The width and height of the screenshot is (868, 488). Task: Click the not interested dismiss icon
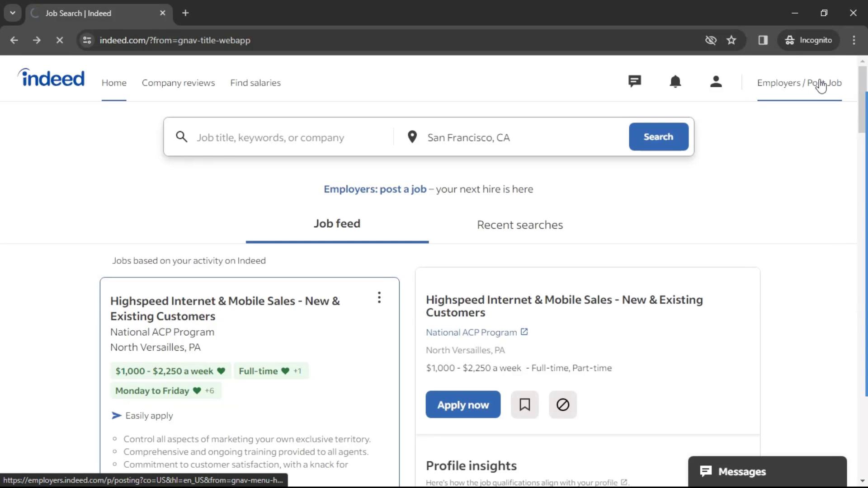(x=562, y=404)
